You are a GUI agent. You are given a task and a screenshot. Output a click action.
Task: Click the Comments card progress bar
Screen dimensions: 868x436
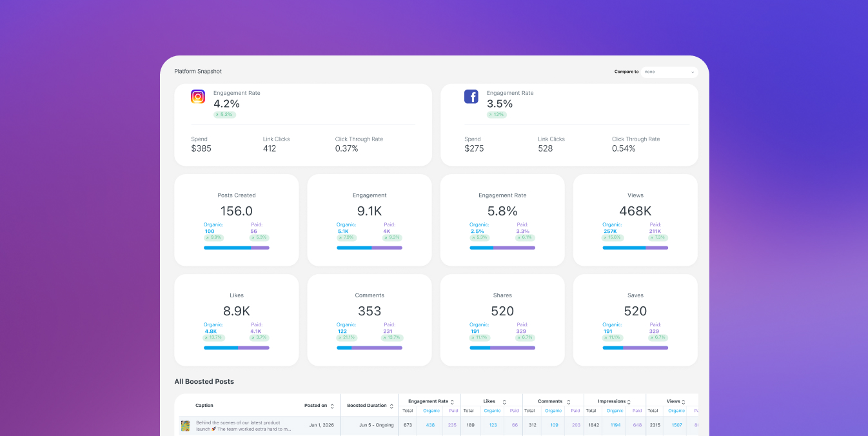[370, 348]
